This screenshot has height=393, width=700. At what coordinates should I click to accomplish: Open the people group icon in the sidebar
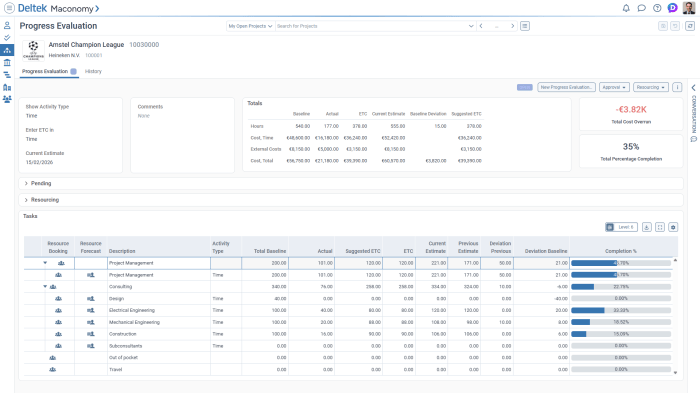coord(7,99)
